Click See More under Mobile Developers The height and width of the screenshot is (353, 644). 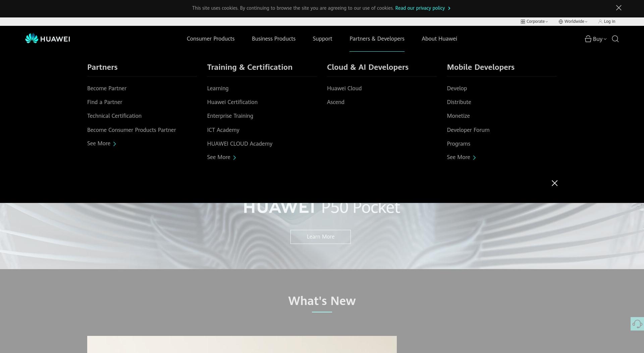click(461, 157)
